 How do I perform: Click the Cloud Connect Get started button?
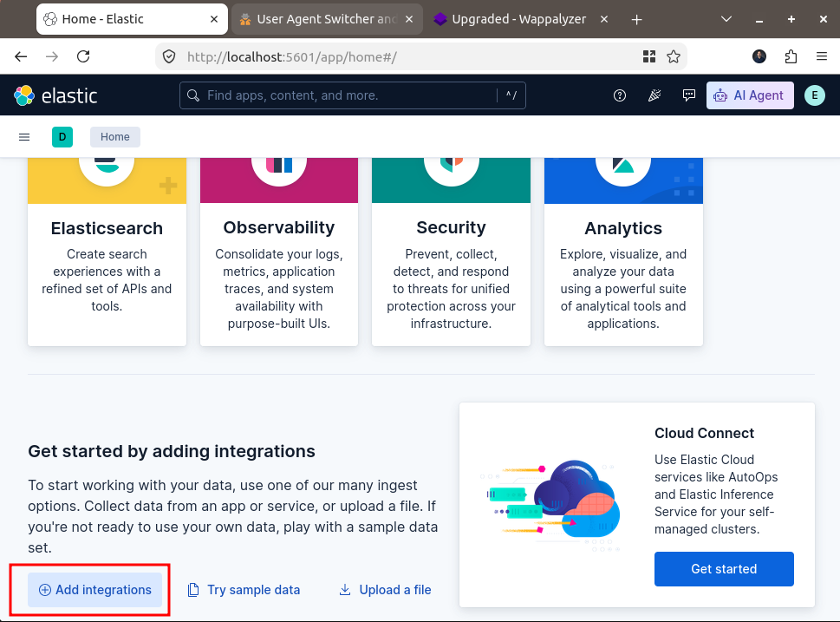[x=724, y=569]
